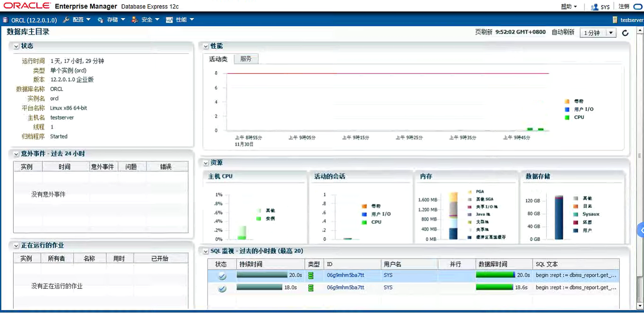Click the 12.2.0.1.0 企业版 version text
The height and width of the screenshot is (313, 644).
(72, 80)
